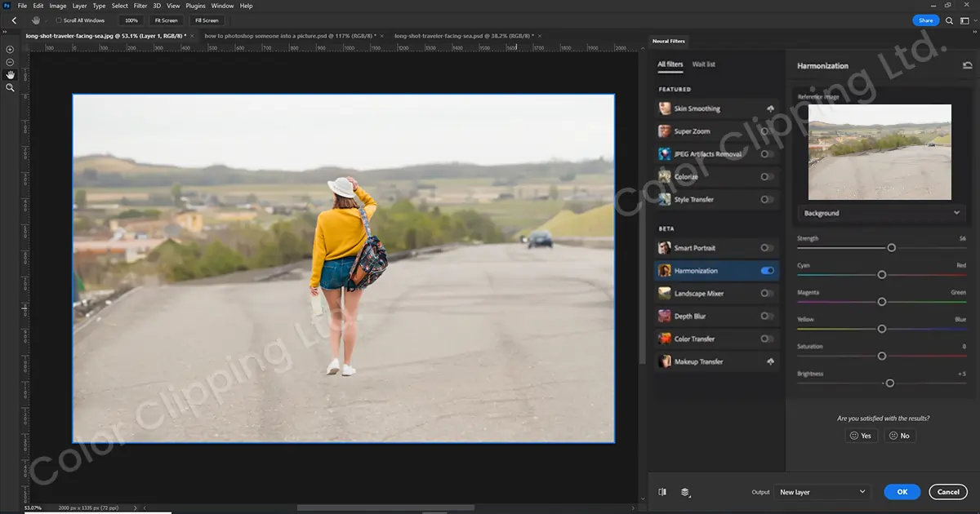Image resolution: width=980 pixels, height=514 pixels.
Task: Click the Share button
Action: pyautogui.click(x=925, y=20)
